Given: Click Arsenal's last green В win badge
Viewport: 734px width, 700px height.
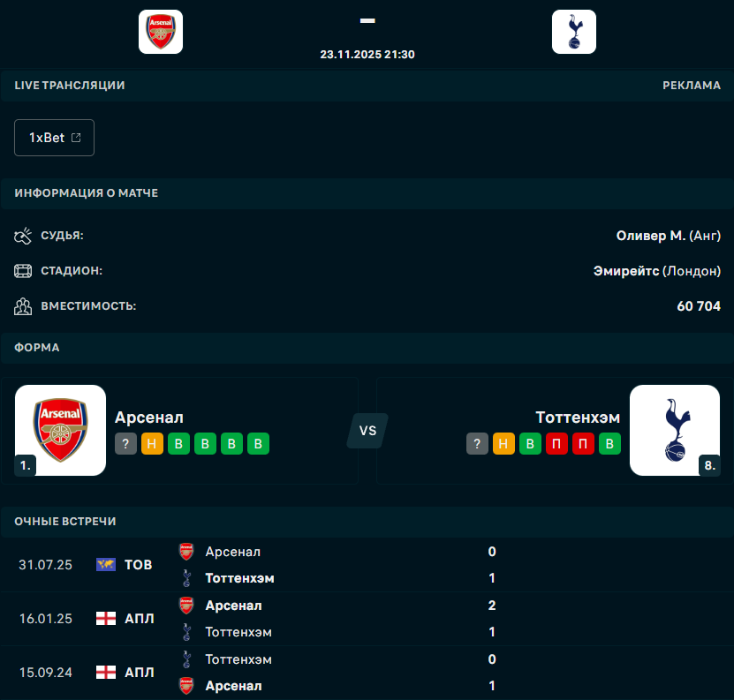Looking at the screenshot, I should [x=258, y=444].
